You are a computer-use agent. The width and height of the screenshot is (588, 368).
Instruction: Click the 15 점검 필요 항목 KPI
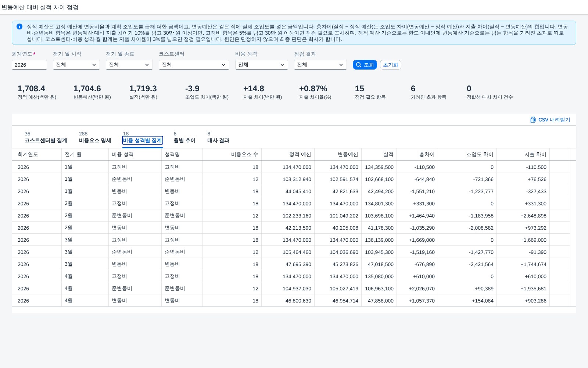click(x=370, y=92)
